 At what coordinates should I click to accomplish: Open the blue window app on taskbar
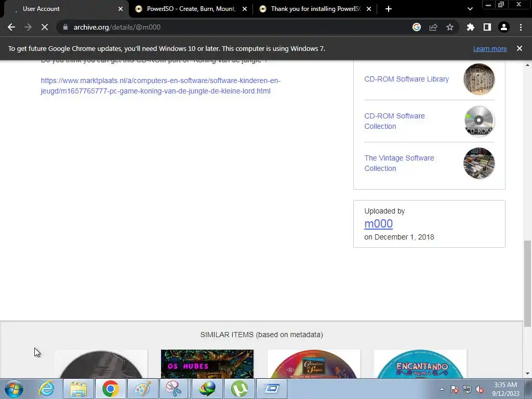coord(271,389)
